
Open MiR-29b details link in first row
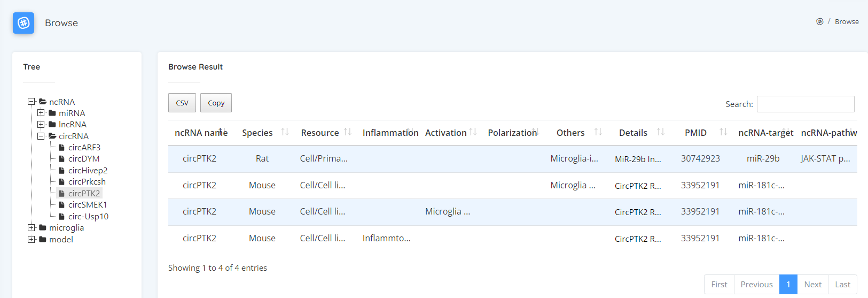click(638, 159)
